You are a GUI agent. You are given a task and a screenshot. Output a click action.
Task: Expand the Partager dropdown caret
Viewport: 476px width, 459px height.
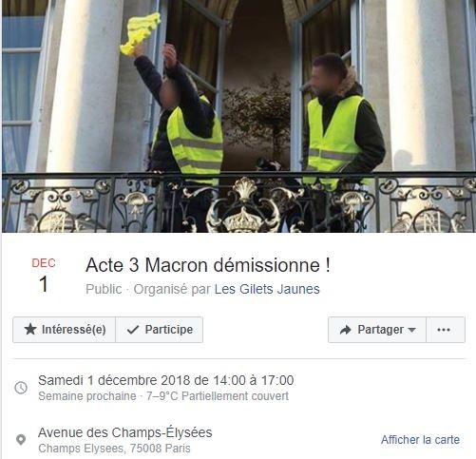(x=411, y=330)
